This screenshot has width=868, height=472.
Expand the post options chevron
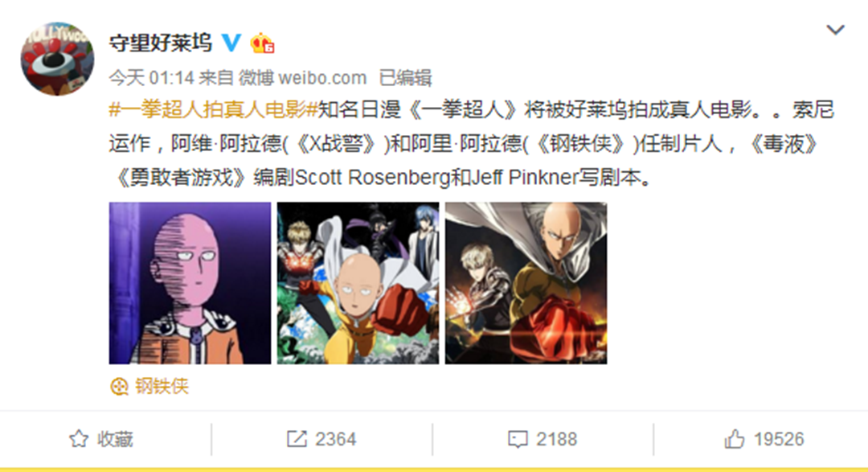tap(835, 30)
